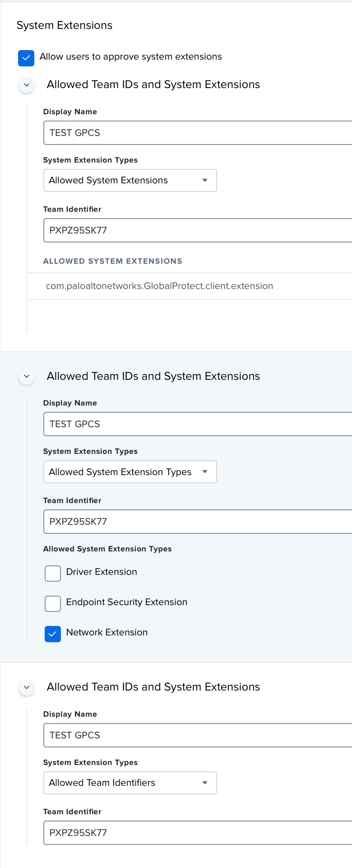
Task: Click the first Allowed Team IDs section heading
Action: pyautogui.click(x=153, y=84)
